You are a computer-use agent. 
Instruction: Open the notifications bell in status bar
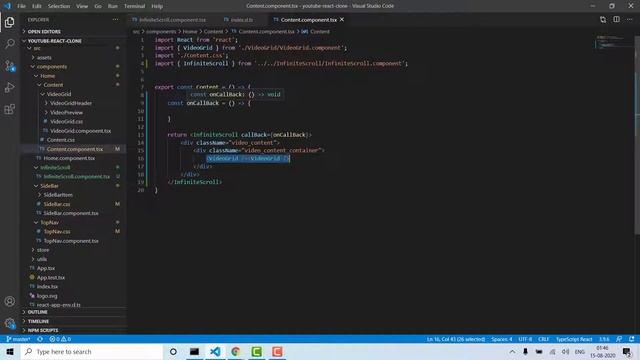click(631, 339)
